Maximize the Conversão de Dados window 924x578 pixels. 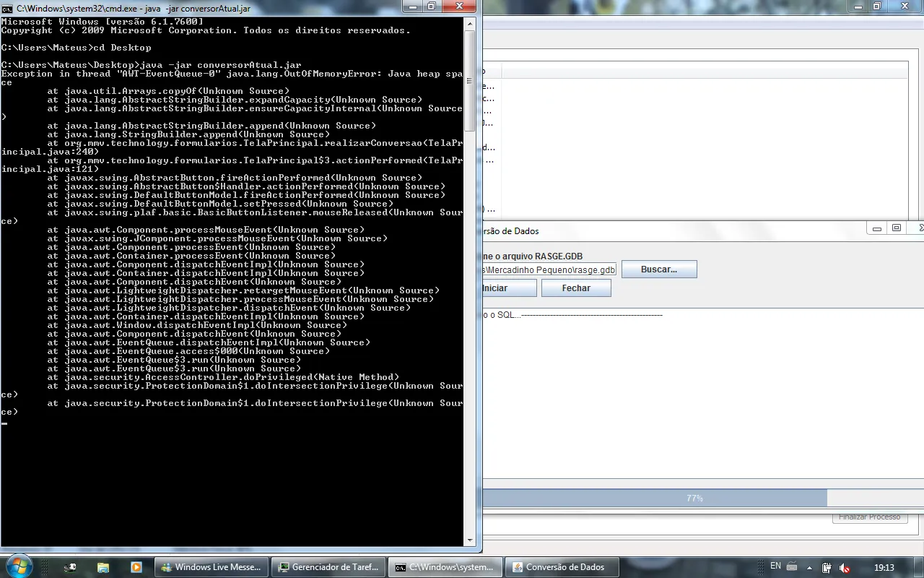(x=897, y=228)
